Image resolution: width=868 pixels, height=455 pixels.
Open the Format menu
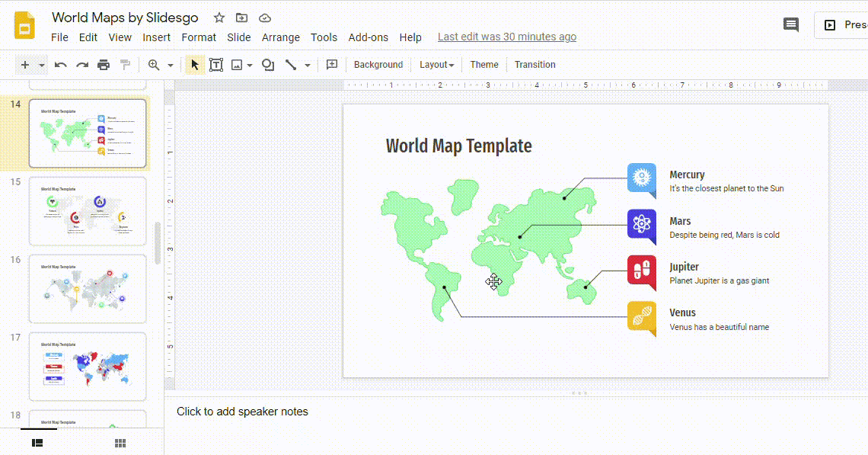point(199,37)
